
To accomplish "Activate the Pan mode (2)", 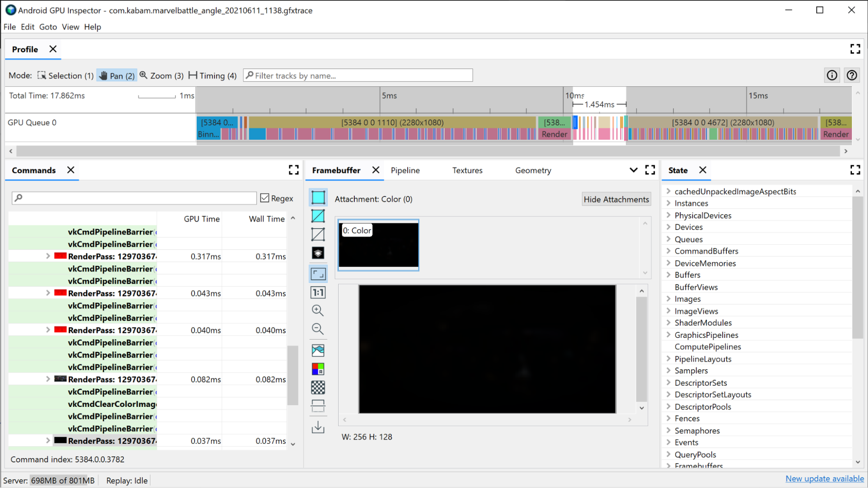I will tap(116, 75).
